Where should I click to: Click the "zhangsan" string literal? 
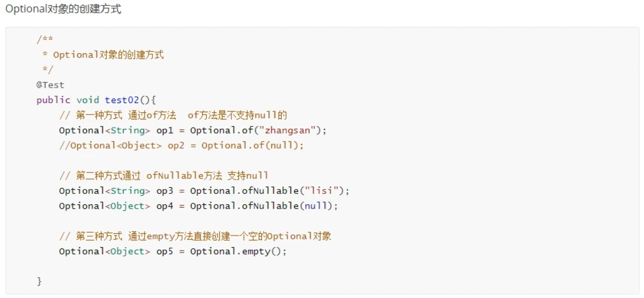(288, 130)
